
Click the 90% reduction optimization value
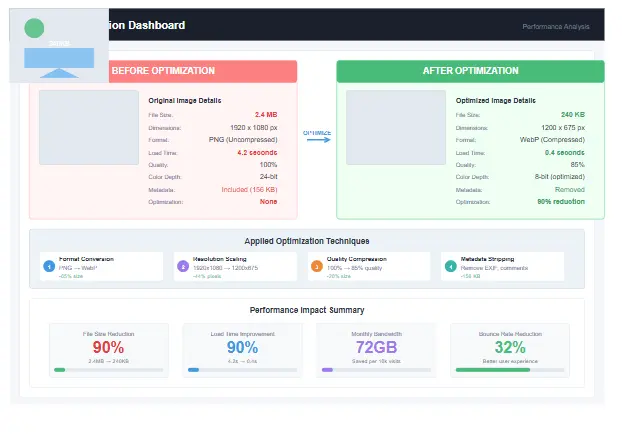pos(560,201)
